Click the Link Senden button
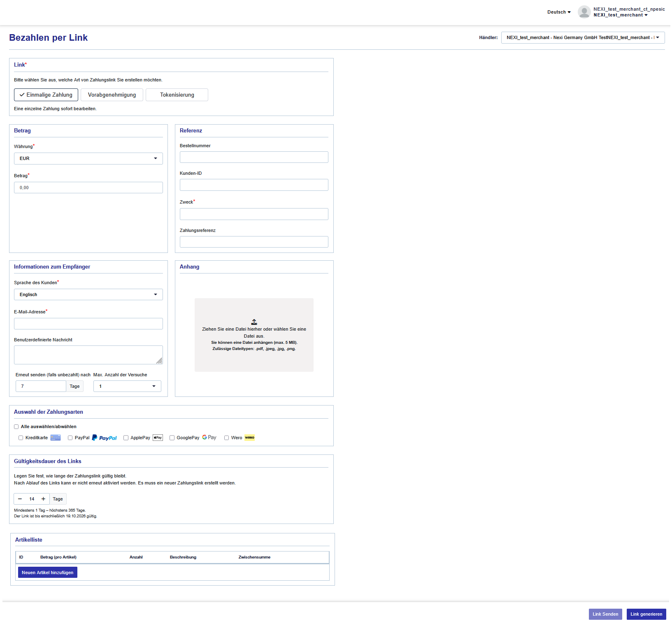 coord(605,614)
